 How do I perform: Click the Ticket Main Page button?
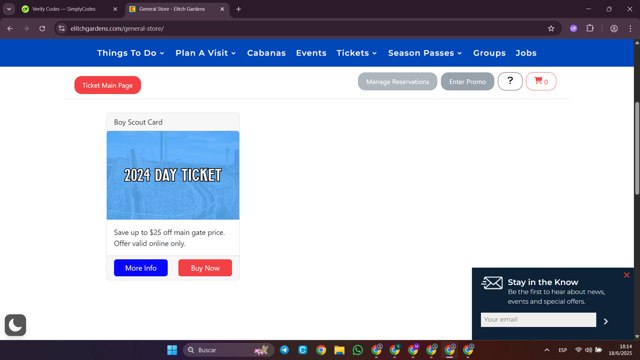tap(107, 85)
